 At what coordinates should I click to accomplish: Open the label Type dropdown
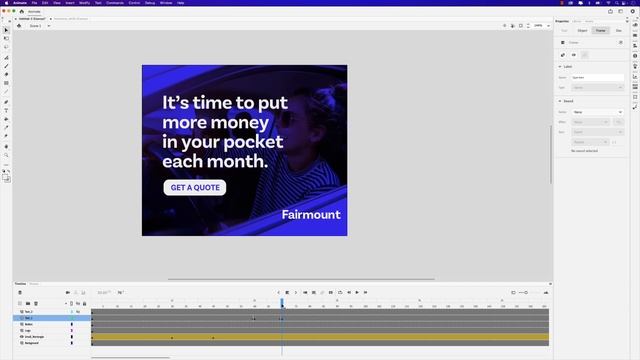597,87
